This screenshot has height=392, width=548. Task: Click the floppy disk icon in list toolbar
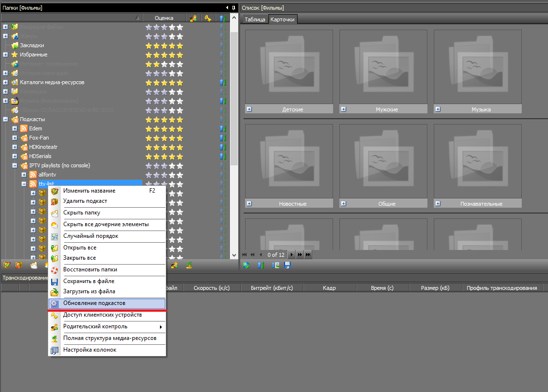[287, 265]
